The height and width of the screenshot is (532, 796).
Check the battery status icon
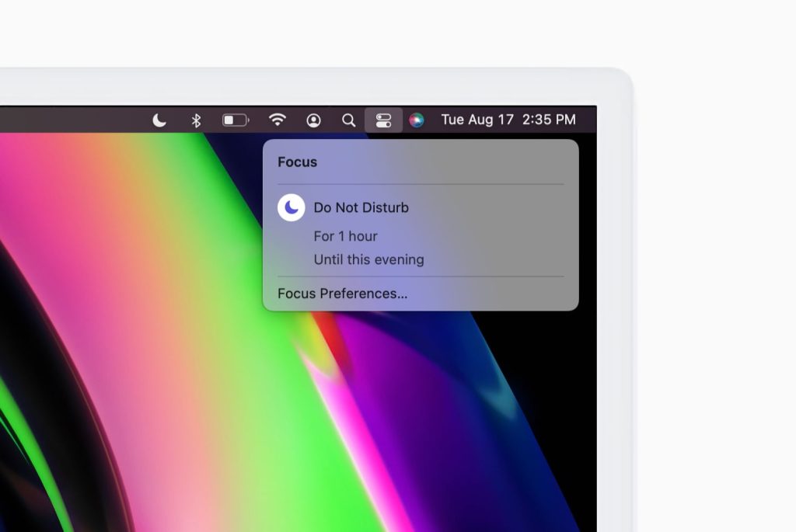pyautogui.click(x=235, y=120)
